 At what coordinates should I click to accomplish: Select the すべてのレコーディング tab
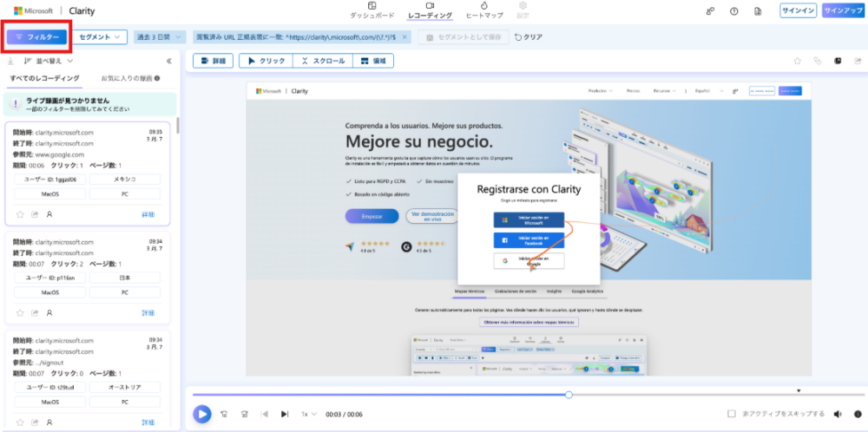(x=45, y=79)
